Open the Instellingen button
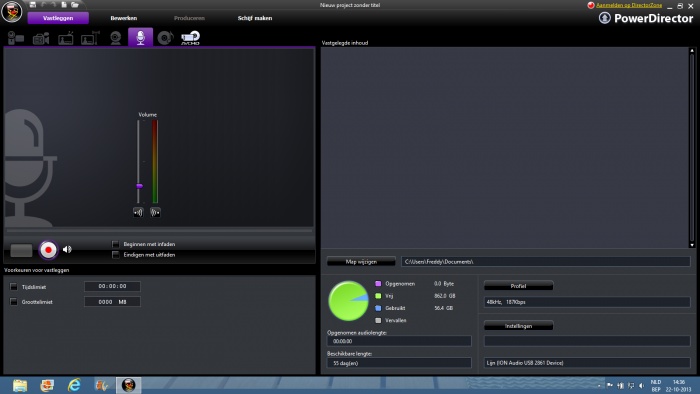700x394 pixels. click(518, 326)
